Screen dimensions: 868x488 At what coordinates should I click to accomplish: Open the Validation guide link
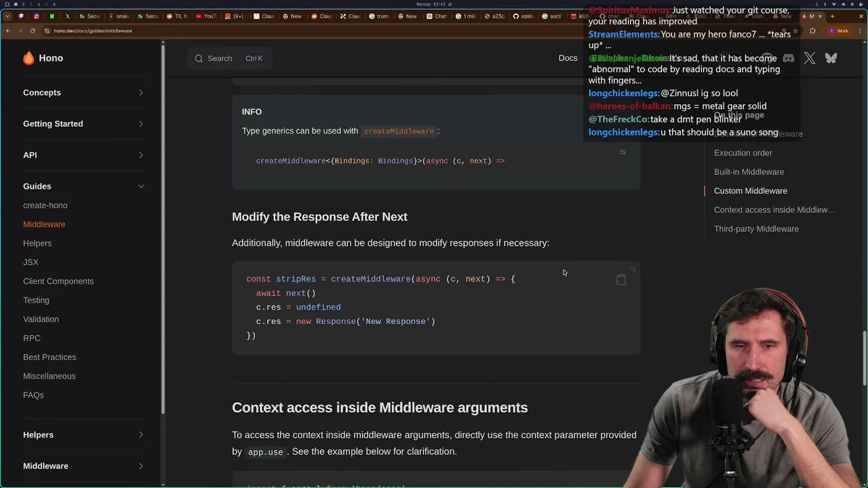(x=41, y=319)
